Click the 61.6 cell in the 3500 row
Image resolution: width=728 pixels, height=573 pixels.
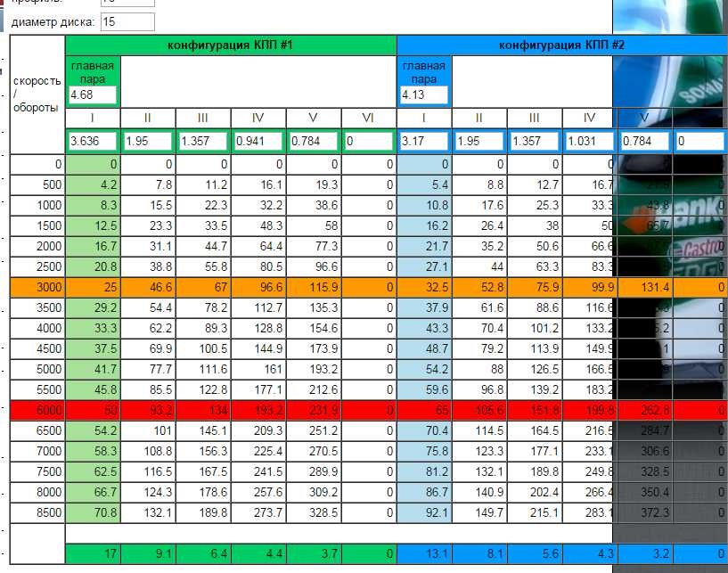point(479,307)
